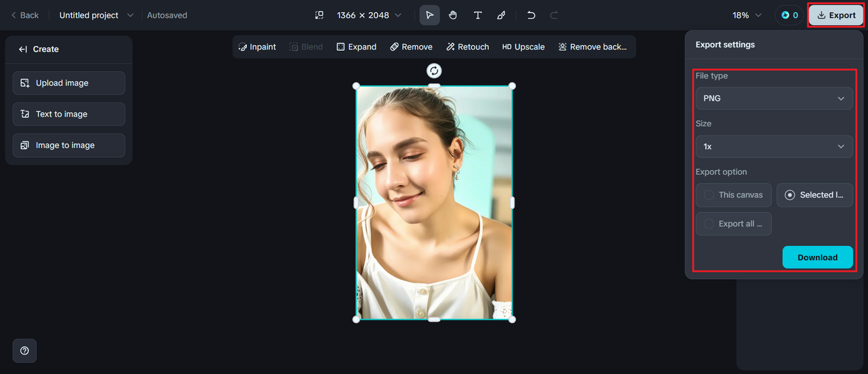
Task: Choose Remove background in the toolbar
Action: click(x=592, y=47)
